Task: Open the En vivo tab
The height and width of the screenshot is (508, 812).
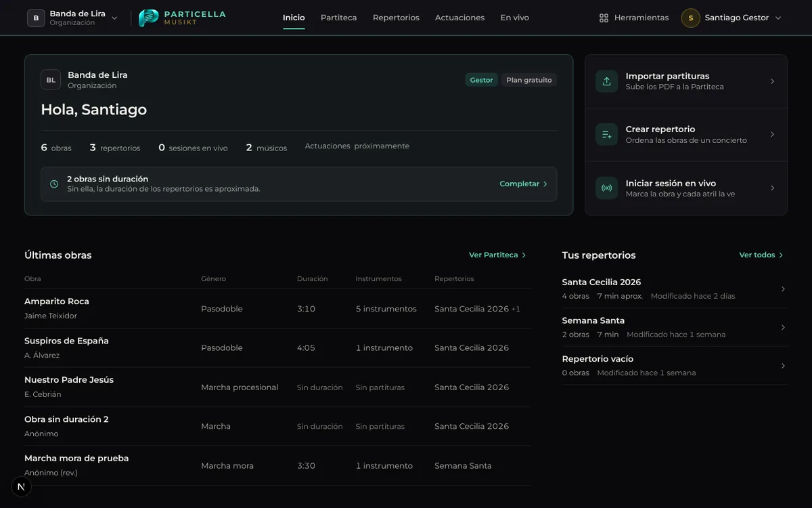Action: (x=515, y=18)
